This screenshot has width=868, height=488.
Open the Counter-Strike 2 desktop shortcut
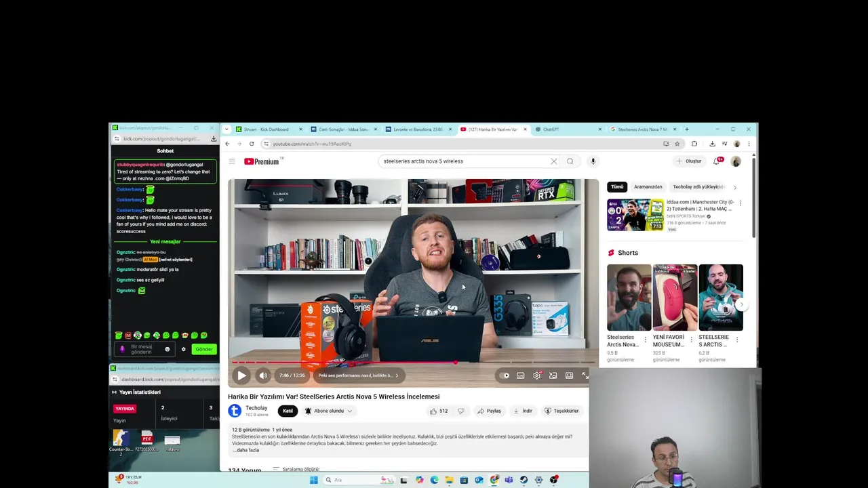click(121, 442)
